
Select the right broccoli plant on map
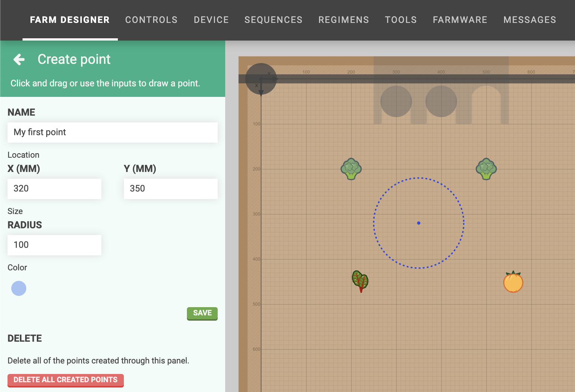tap(486, 169)
